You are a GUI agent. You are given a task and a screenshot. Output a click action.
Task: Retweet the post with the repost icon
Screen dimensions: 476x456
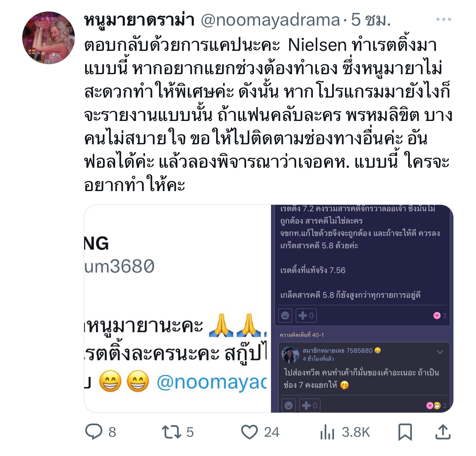172,432
